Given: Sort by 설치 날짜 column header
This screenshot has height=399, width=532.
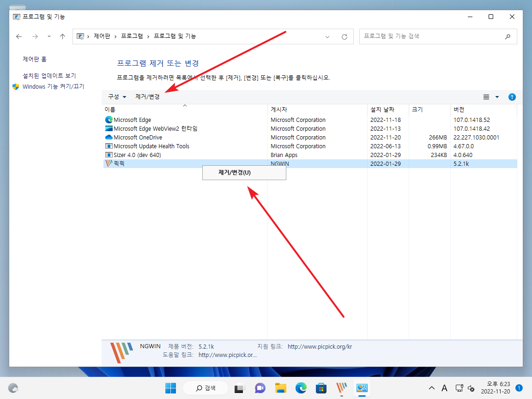Looking at the screenshot, I should (388, 109).
